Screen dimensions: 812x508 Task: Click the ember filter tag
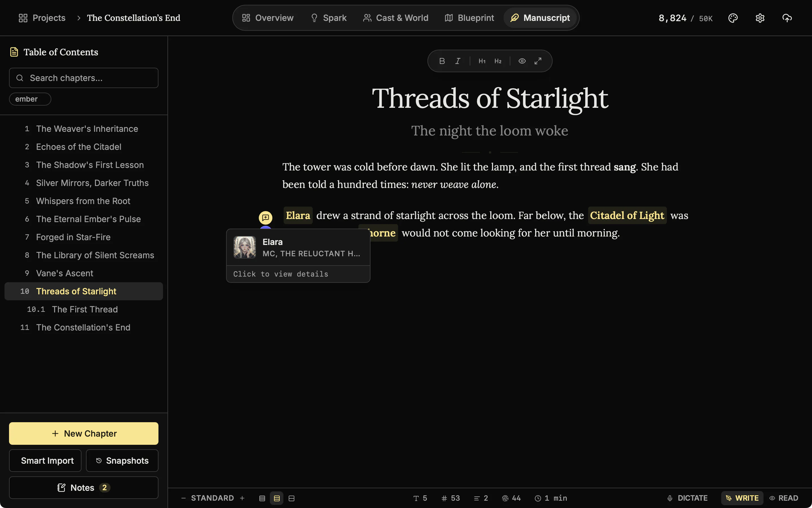coord(30,99)
